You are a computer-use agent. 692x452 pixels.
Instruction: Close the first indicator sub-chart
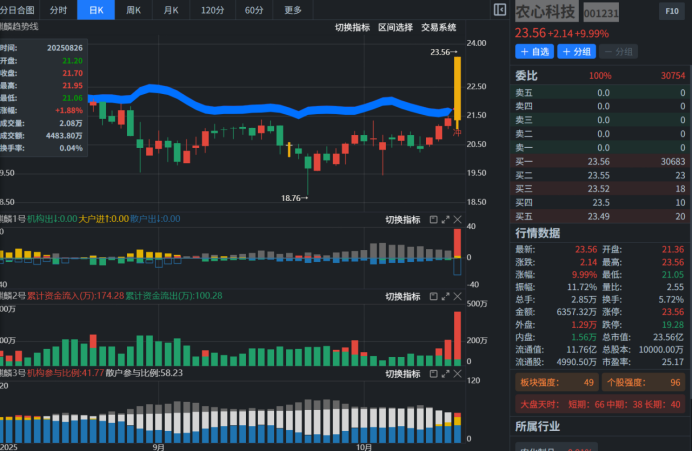(x=458, y=219)
